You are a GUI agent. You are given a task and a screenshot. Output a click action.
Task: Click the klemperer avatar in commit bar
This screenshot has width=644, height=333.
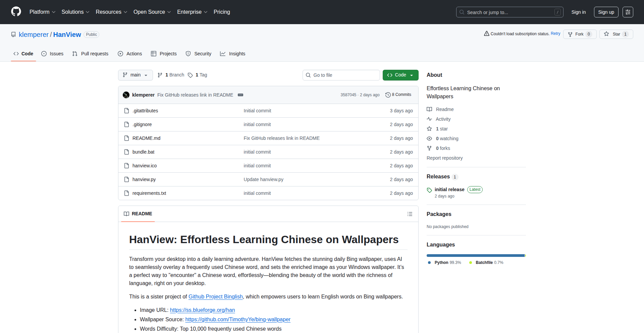click(126, 95)
